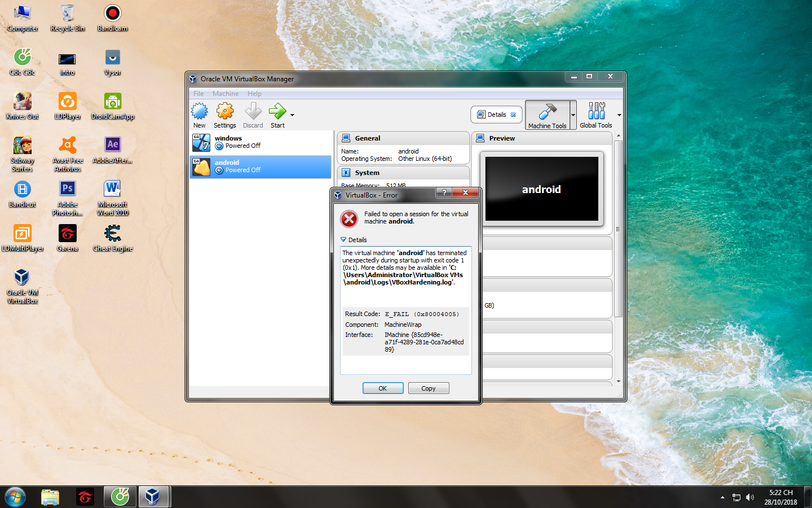This screenshot has width=812, height=508.
Task: Click OK in the error dialog
Action: tap(383, 388)
